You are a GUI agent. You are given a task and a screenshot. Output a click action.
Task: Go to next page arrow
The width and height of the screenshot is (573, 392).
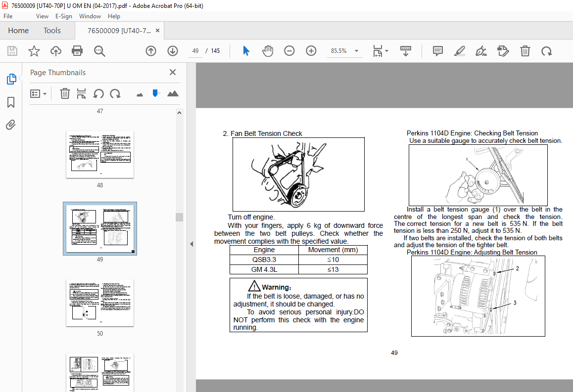coord(173,51)
